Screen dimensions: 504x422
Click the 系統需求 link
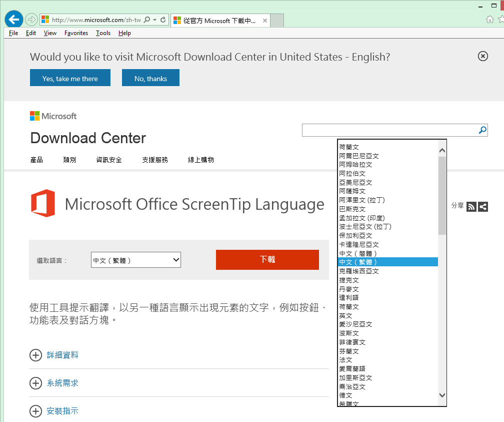(x=62, y=383)
